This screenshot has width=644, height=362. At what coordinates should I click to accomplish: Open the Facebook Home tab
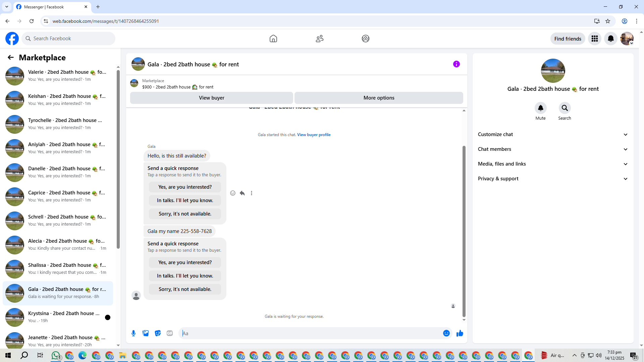point(273,39)
